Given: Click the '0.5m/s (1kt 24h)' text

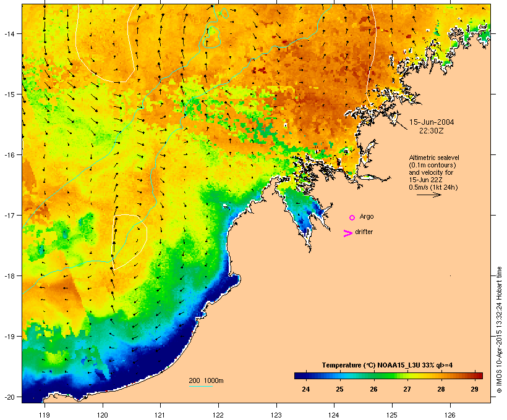Looking at the screenshot, I should 433,187.
